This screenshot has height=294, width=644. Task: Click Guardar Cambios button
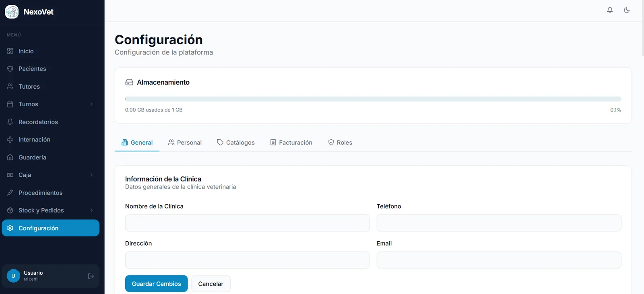(156, 284)
